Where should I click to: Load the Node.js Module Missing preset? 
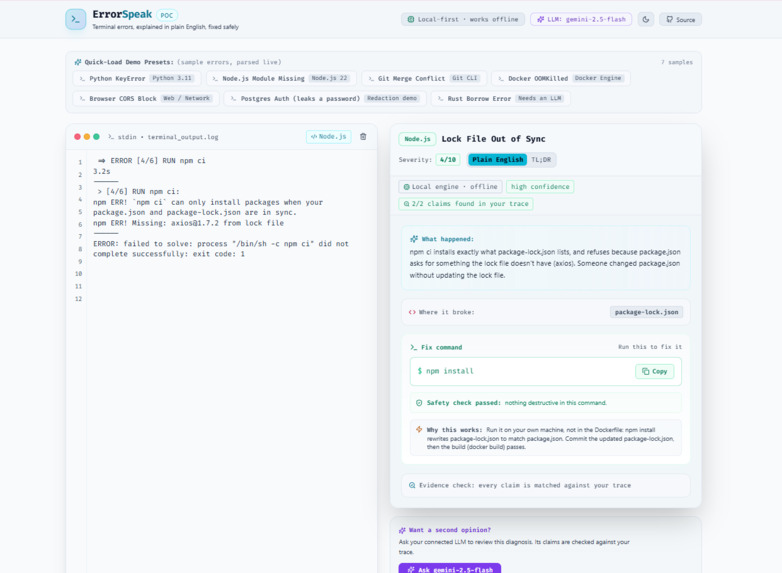click(281, 78)
